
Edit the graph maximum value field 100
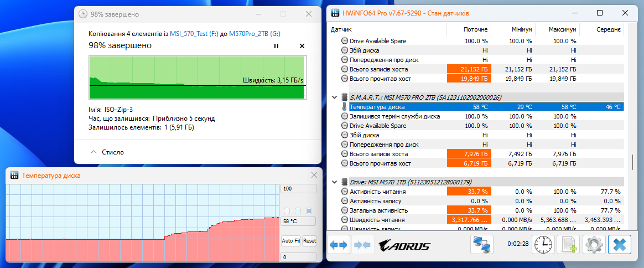tap(298, 189)
